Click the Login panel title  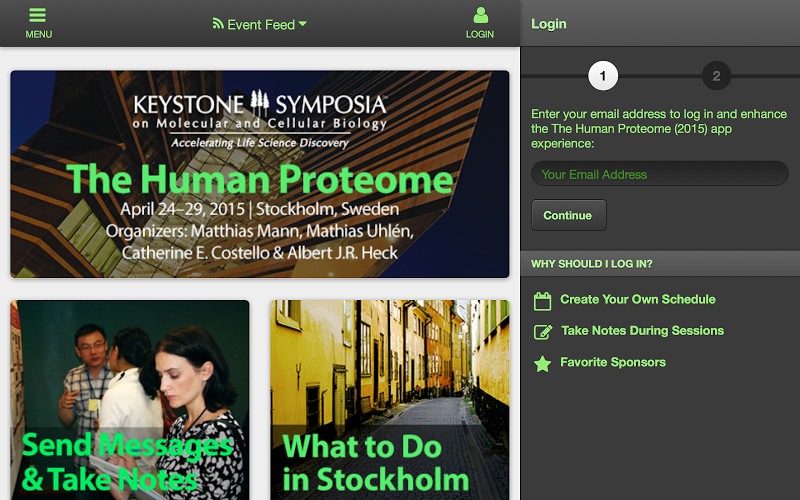pos(548,24)
